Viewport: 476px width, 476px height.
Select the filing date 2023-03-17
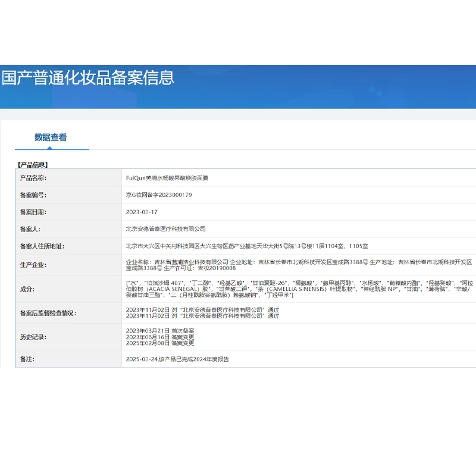[142, 212]
